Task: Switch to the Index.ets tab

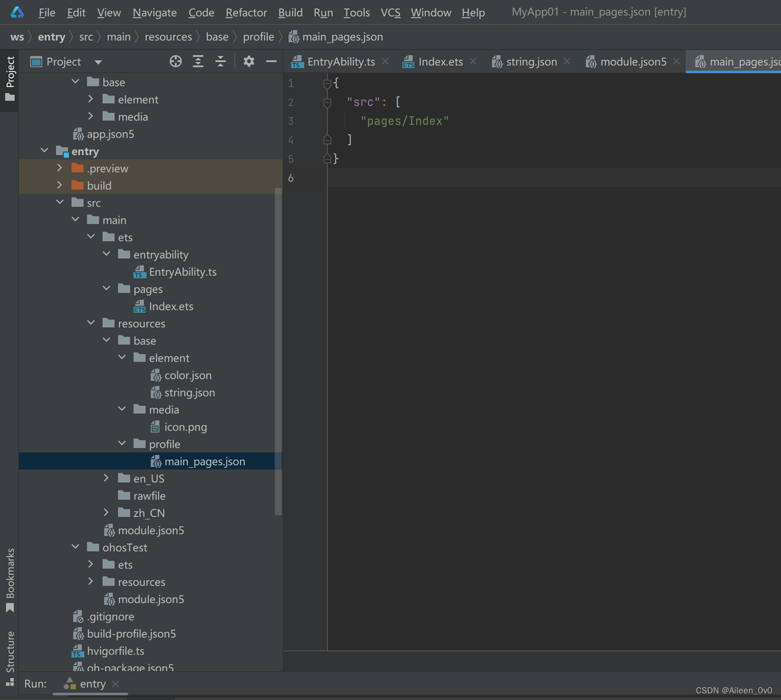Action: click(440, 62)
